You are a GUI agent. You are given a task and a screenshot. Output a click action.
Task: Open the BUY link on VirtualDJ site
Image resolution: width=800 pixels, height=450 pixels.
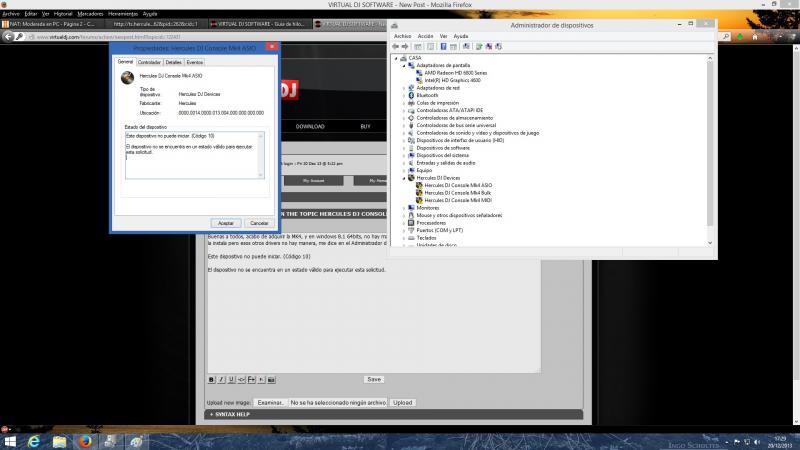[x=365, y=127]
